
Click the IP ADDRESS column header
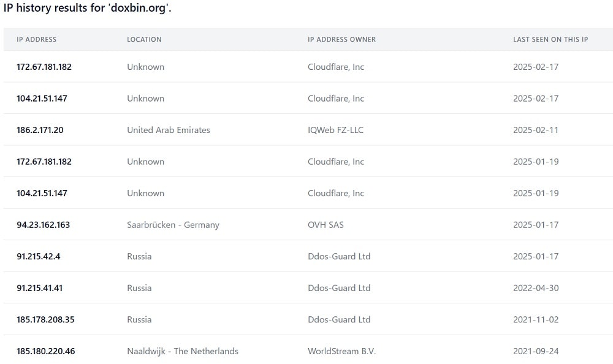tap(36, 39)
